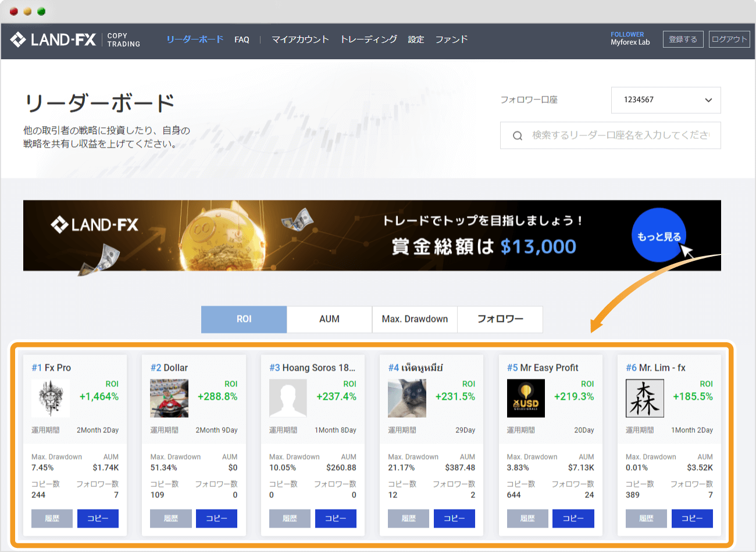This screenshot has height=552, width=756.
Task: Open the FAQ menu item
Action: click(x=242, y=40)
